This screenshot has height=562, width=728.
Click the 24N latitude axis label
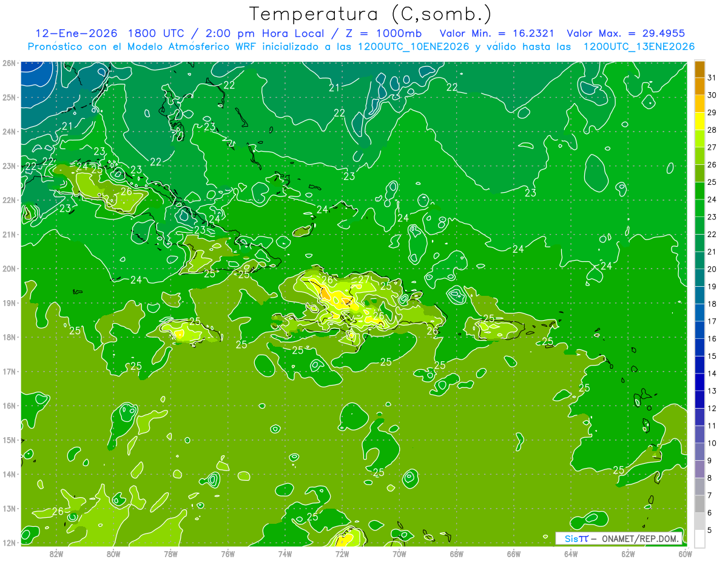(8, 132)
